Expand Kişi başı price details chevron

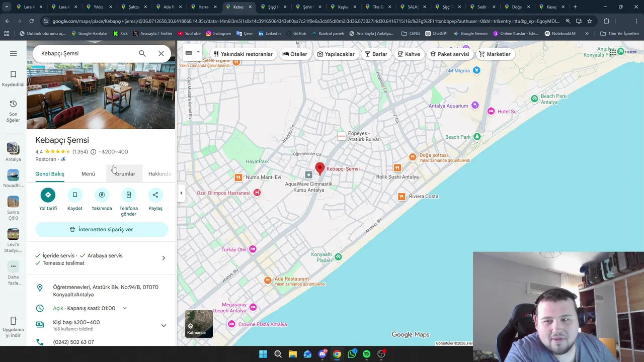164,325
